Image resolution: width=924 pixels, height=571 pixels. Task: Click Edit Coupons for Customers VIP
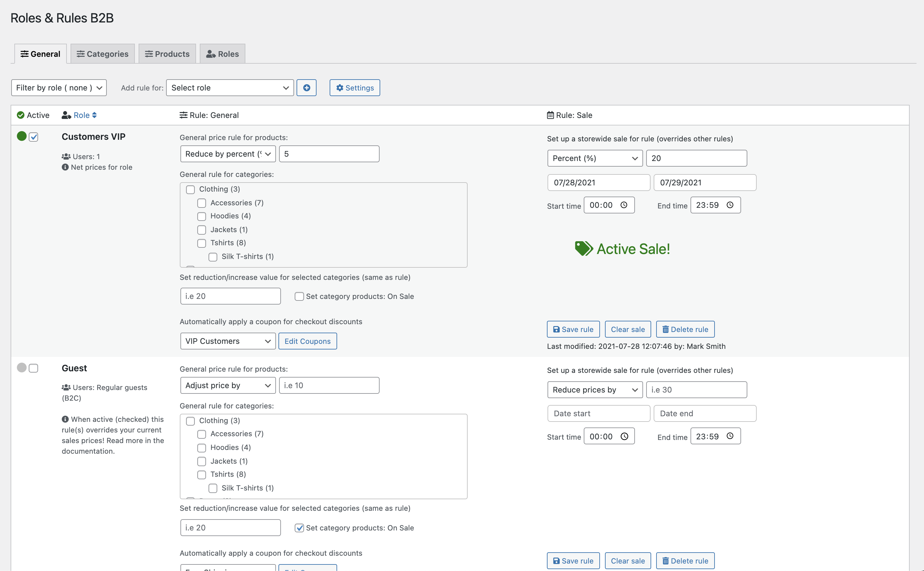pos(307,341)
